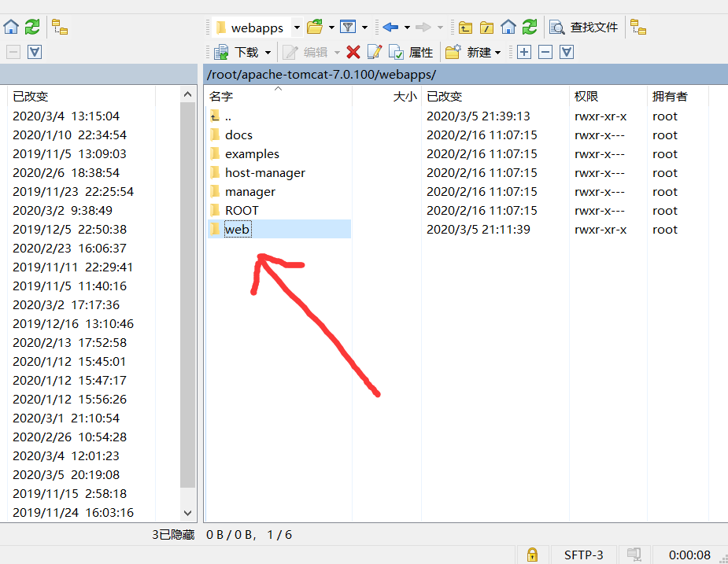Rename the selected item icon

tap(375, 52)
